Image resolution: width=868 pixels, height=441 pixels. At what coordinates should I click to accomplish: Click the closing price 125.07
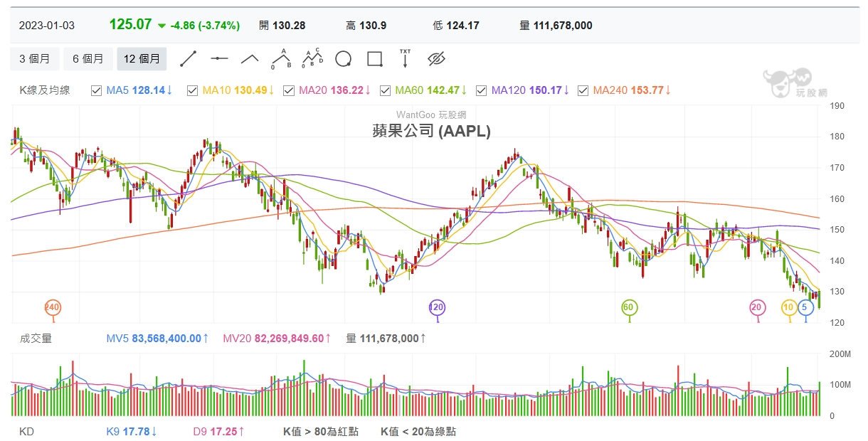point(130,24)
